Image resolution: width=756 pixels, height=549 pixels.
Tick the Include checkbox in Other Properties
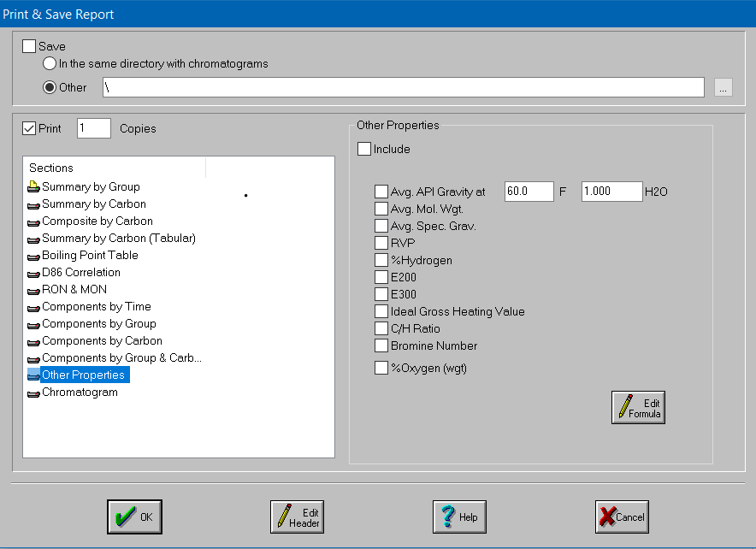365,149
